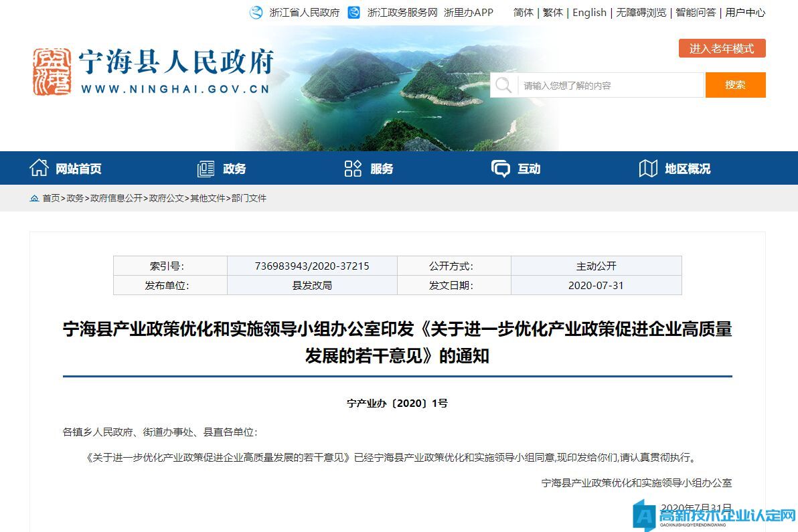Click 政务 in the breadcrumb
Image resolution: width=798 pixels, height=532 pixels.
[x=75, y=198]
